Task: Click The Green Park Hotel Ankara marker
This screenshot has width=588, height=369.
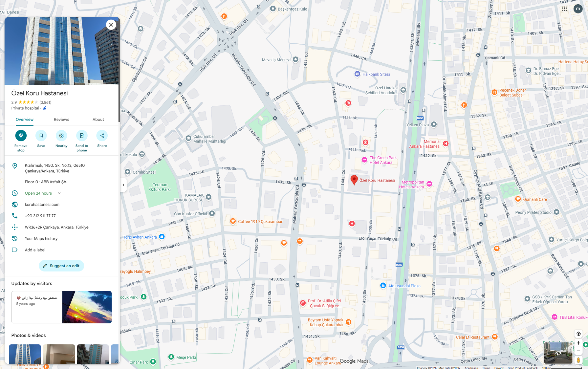Action: (364, 160)
